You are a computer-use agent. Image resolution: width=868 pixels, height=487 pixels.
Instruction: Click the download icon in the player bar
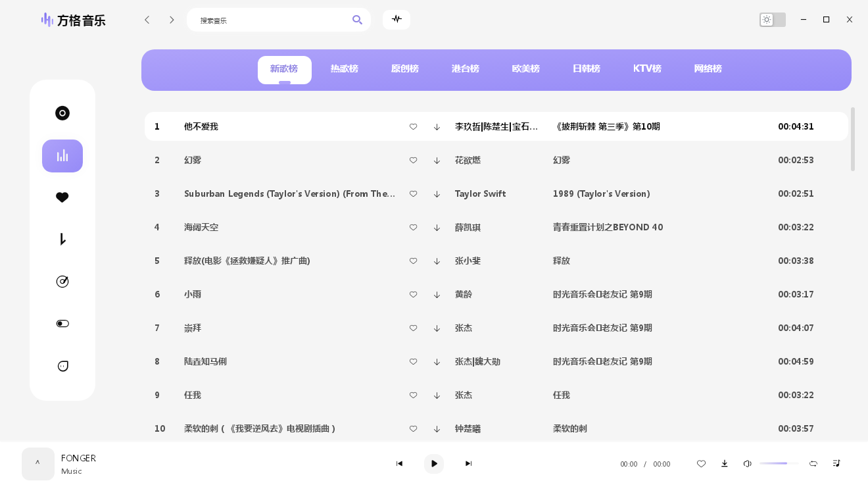[725, 463]
